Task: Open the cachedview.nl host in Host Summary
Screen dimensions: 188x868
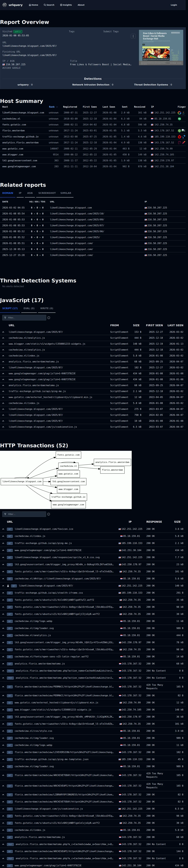Action: click(x=11, y=119)
